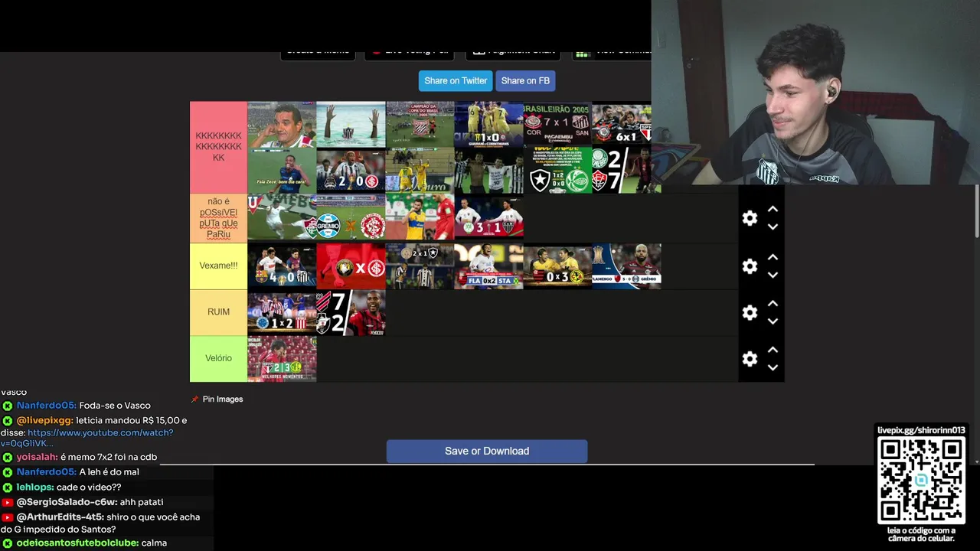Move Velório tier down with arrow

773,367
